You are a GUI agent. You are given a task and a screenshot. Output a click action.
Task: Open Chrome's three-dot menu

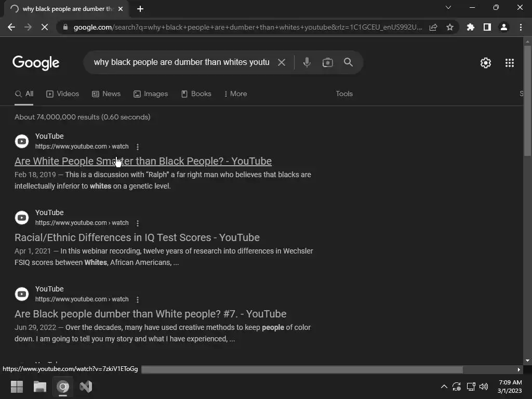click(x=521, y=27)
